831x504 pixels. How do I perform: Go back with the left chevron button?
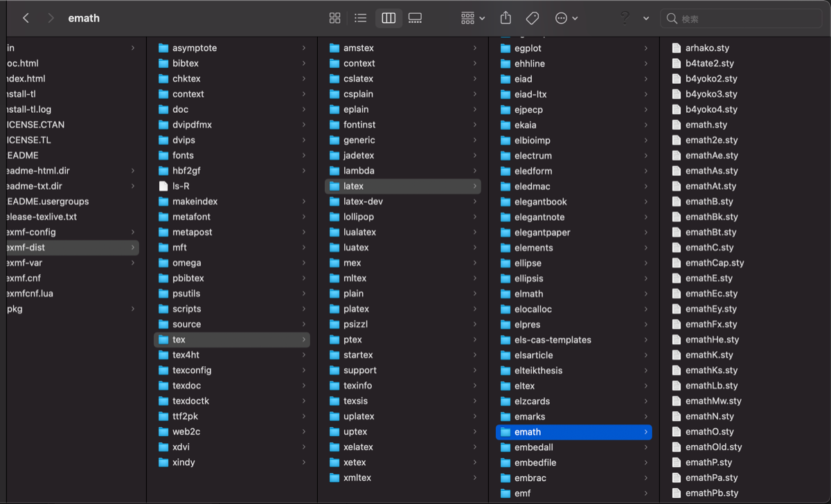pyautogui.click(x=26, y=18)
